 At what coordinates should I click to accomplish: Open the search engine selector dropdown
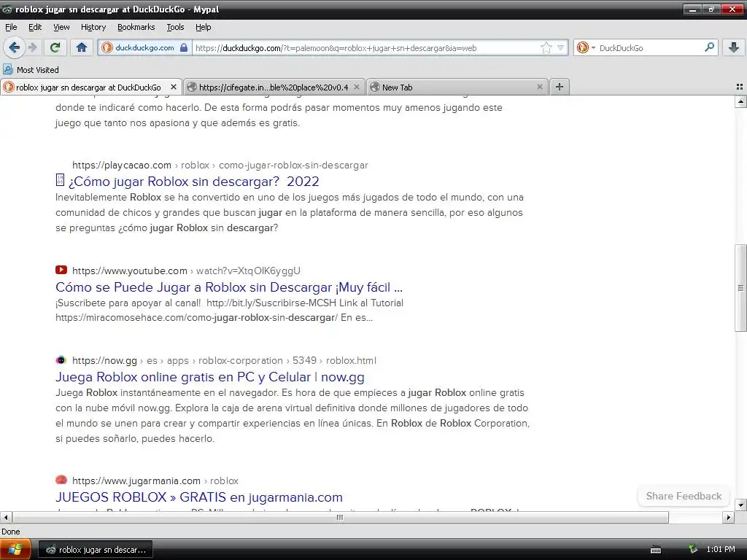coord(586,47)
